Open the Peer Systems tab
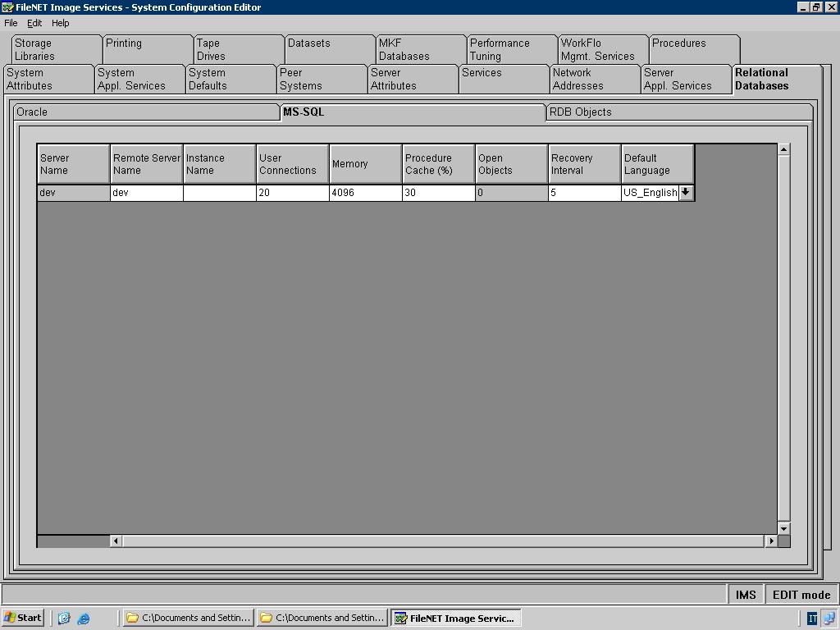840x630 pixels. coord(322,80)
